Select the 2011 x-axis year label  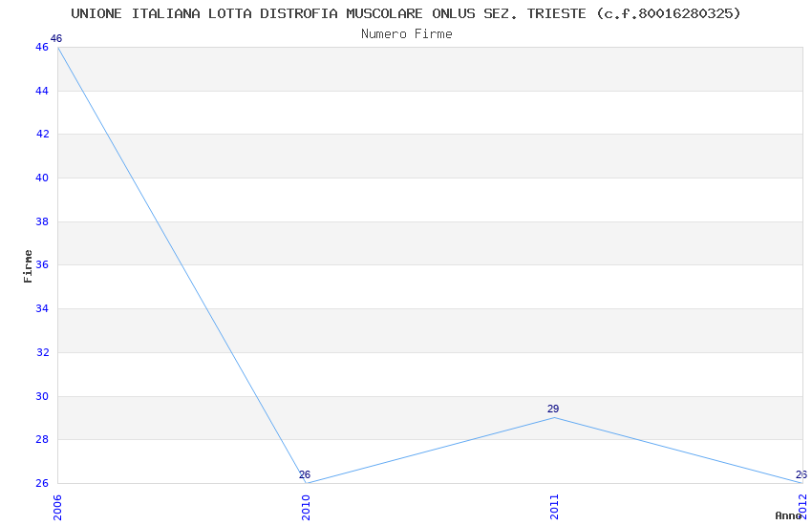(x=555, y=507)
